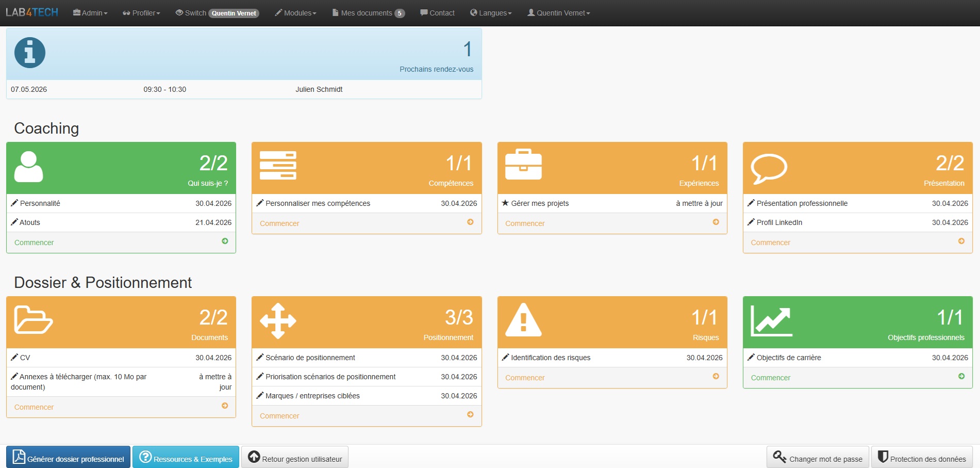
Task: Select the Julien Schmidt appointment row
Action: (244, 89)
